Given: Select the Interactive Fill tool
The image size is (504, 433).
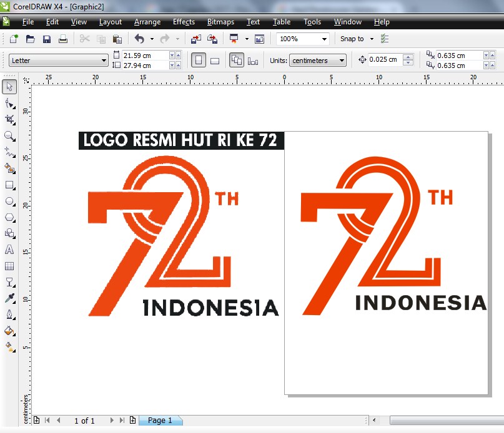Looking at the screenshot, I should pos(9,348).
